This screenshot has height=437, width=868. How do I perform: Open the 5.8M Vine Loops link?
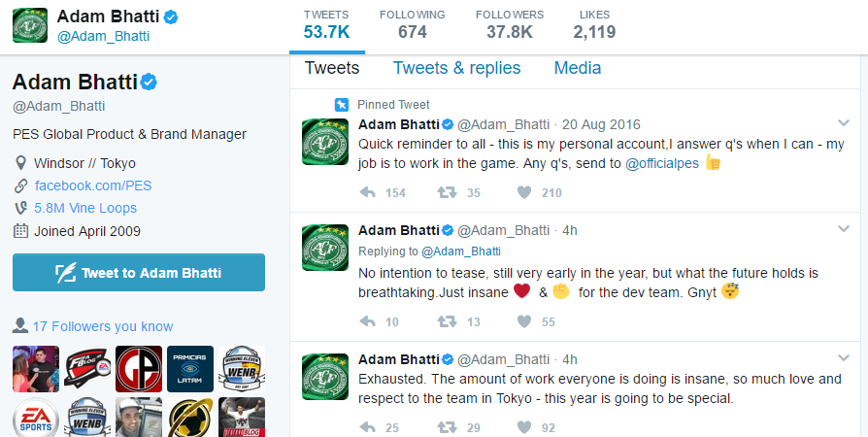85,208
